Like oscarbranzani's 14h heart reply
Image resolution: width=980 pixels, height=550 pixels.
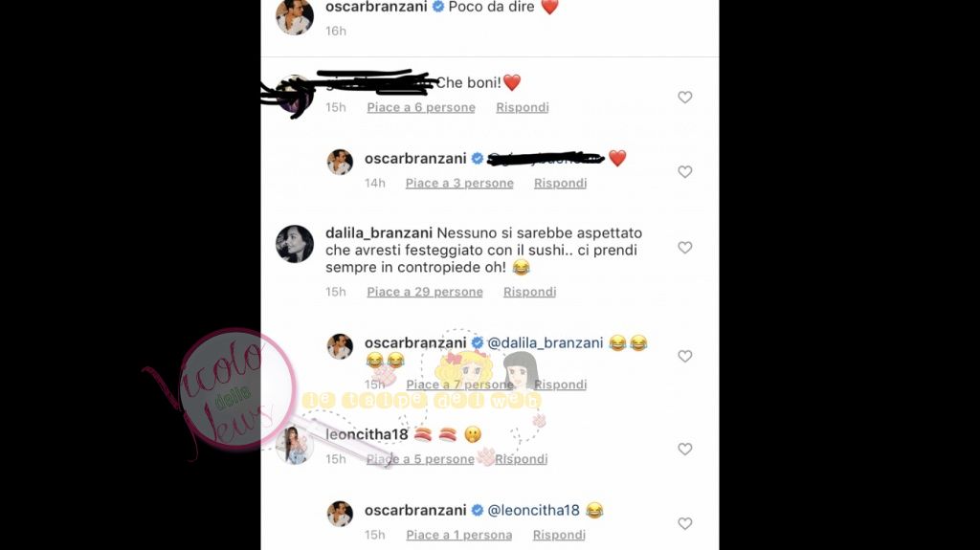[x=685, y=172]
